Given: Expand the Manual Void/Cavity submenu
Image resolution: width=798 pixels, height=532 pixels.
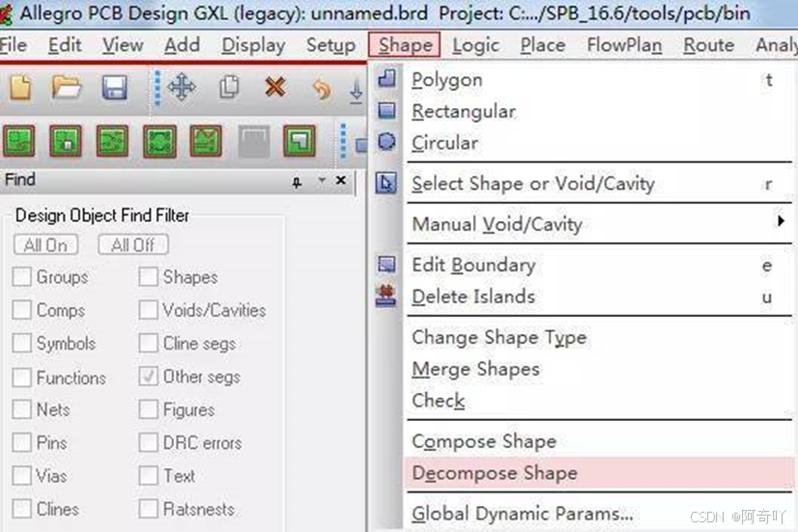Looking at the screenshot, I should 599,224.
